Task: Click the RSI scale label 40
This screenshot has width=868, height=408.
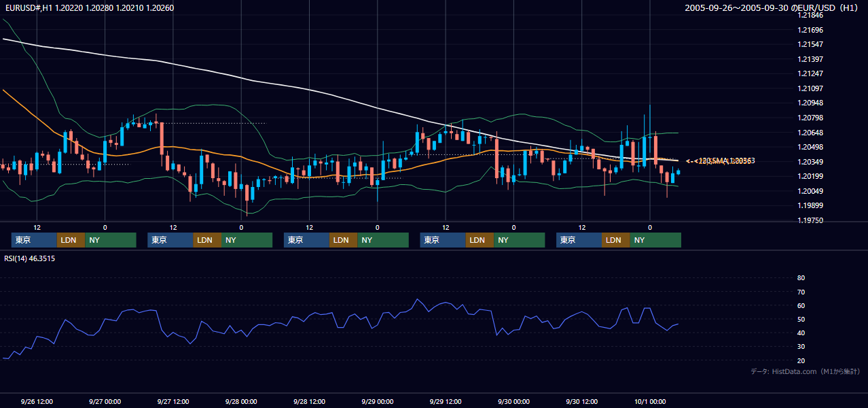Action: 801,333
